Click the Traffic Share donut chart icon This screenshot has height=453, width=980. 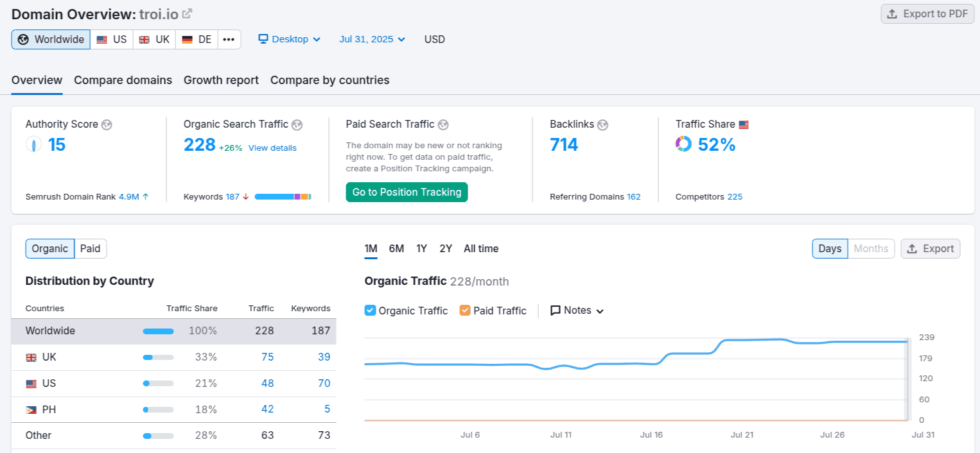pyautogui.click(x=683, y=144)
